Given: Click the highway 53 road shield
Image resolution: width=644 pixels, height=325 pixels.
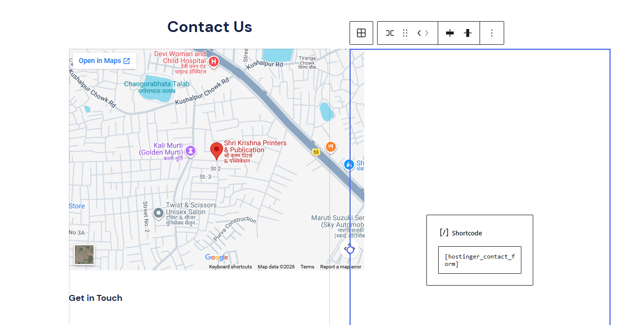Looking at the screenshot, I should tap(316, 152).
